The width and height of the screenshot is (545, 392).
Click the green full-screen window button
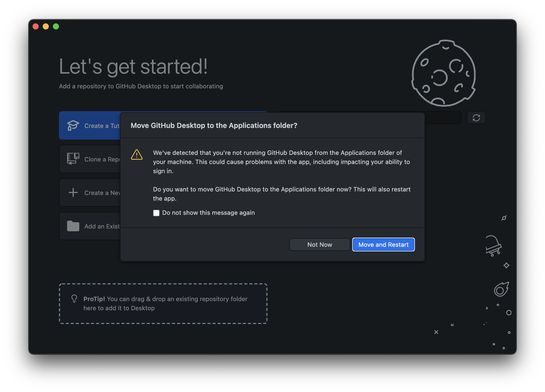(x=56, y=26)
